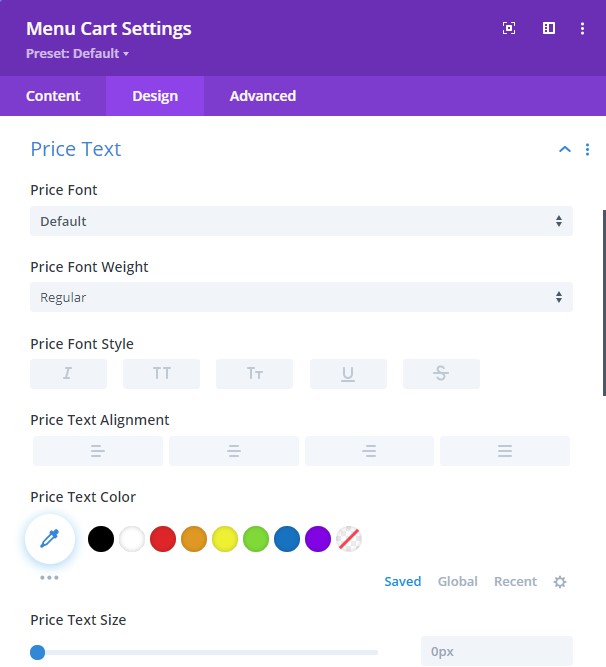Image resolution: width=606 pixels, height=667 pixels.
Task: Click the color eyedropper picker button
Action: [50, 539]
